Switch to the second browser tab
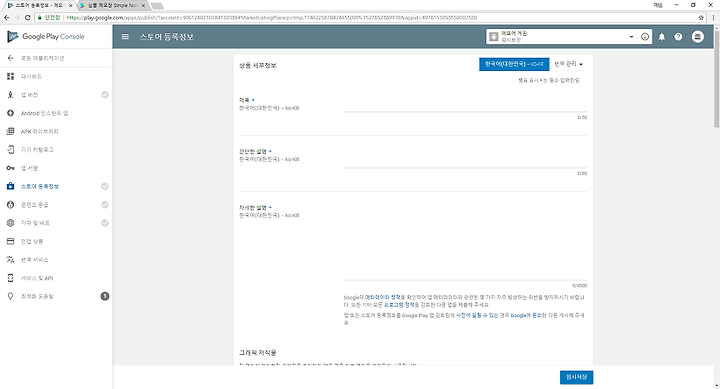Image resolution: width=720 pixels, height=389 pixels. [x=112, y=6]
